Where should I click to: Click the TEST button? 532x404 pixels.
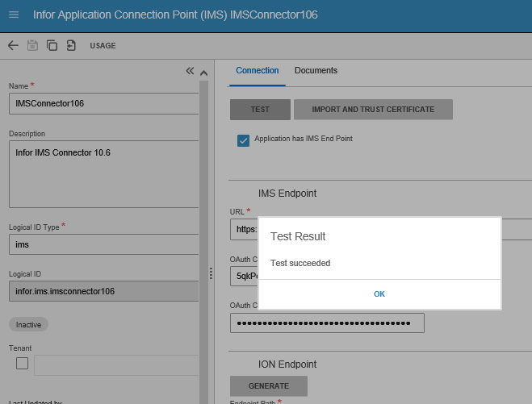coord(260,110)
